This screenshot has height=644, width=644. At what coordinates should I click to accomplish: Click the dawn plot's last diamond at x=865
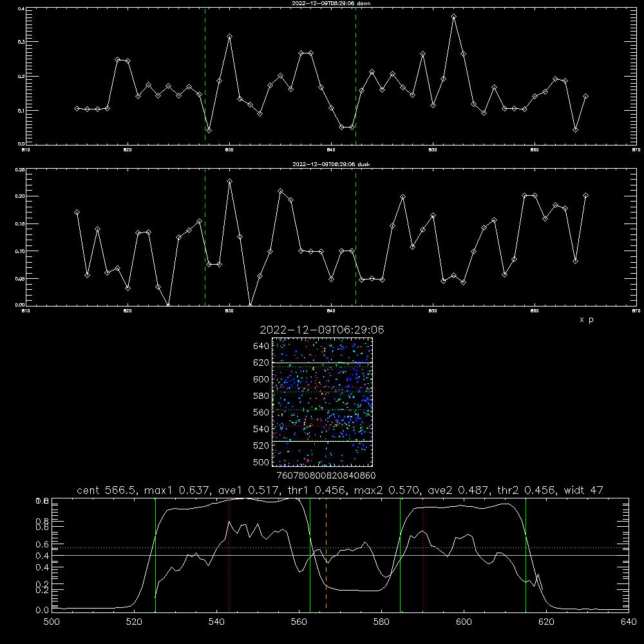pyautogui.click(x=585, y=97)
